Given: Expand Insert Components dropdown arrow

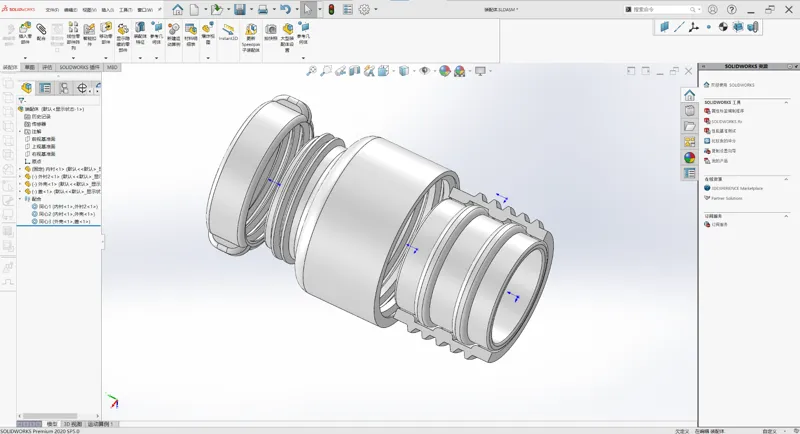Looking at the screenshot, I should pyautogui.click(x=25, y=58).
